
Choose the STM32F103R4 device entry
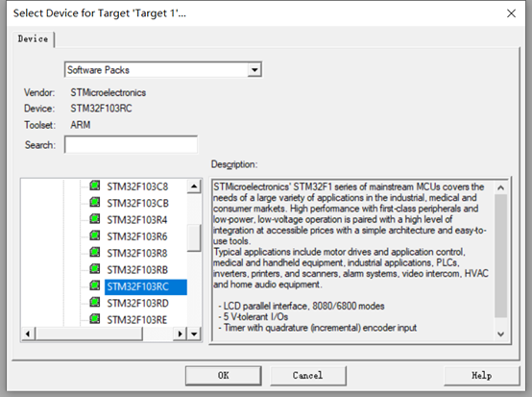(137, 220)
